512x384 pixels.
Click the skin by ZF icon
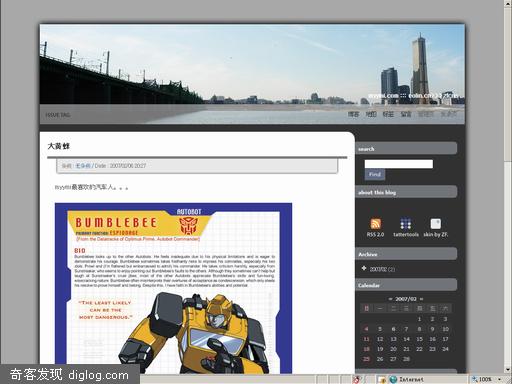click(435, 223)
